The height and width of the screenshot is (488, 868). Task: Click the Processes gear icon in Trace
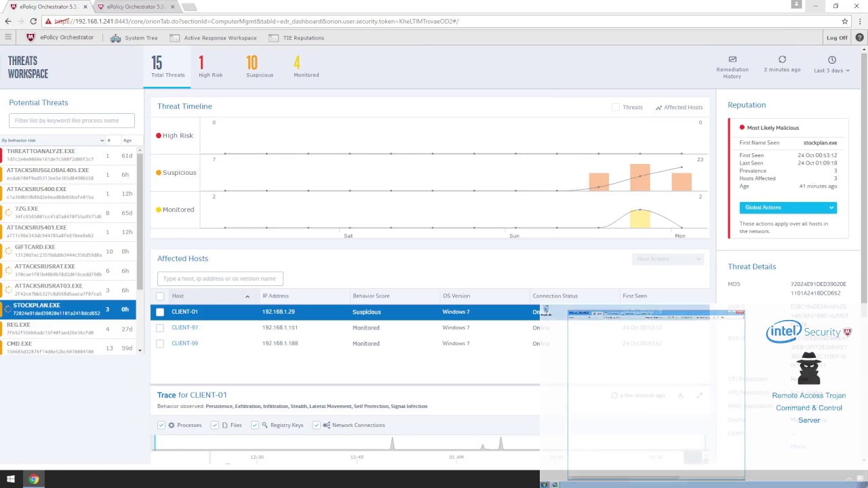(172, 425)
